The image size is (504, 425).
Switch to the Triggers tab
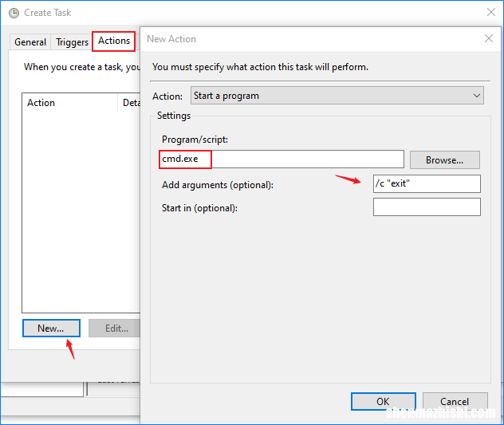pos(72,41)
